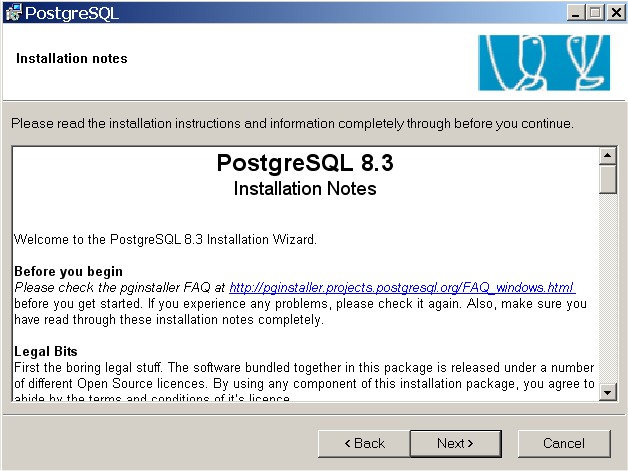Screen dimensions: 628x471
Task: Click the scrollbar up arrow in notes pane
Action: point(608,156)
